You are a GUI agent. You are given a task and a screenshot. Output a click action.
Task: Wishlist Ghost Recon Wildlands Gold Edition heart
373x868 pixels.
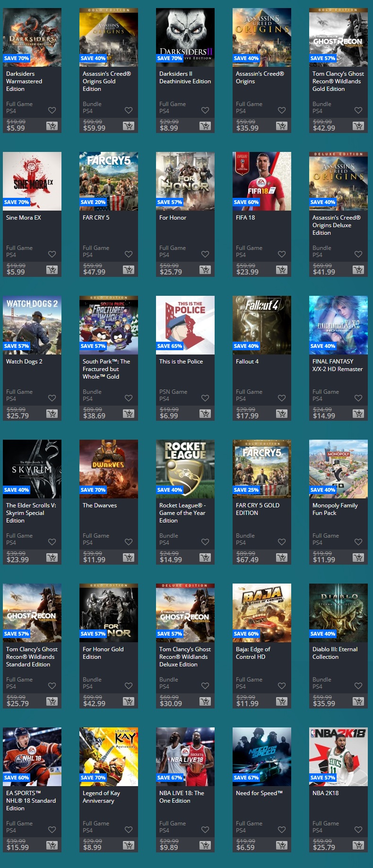tap(358, 110)
